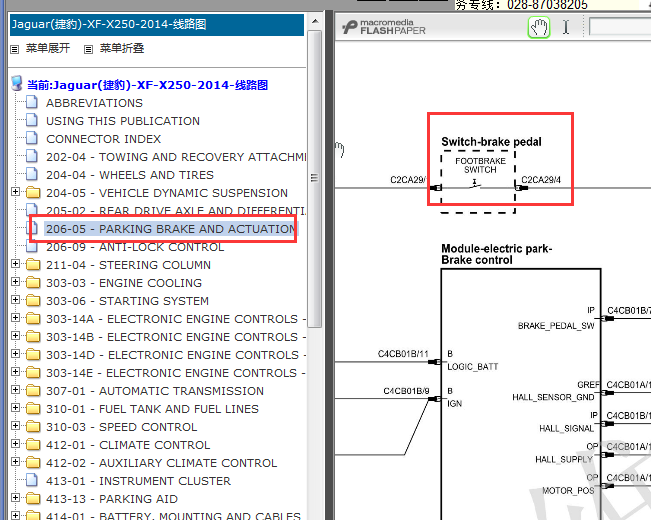Click the folder icon of 303-14A Electronic Engine Controls
The height and width of the screenshot is (520, 651).
click(x=33, y=319)
